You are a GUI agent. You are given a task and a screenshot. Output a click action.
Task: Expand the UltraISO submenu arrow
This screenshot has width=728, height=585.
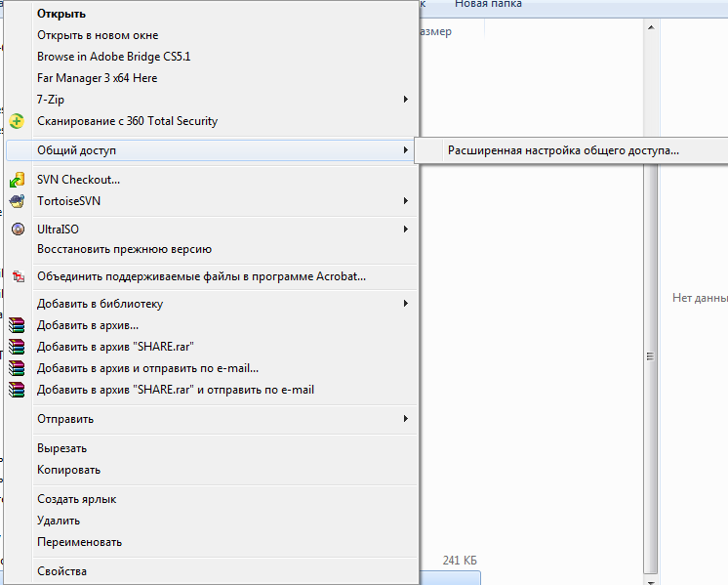tap(406, 230)
